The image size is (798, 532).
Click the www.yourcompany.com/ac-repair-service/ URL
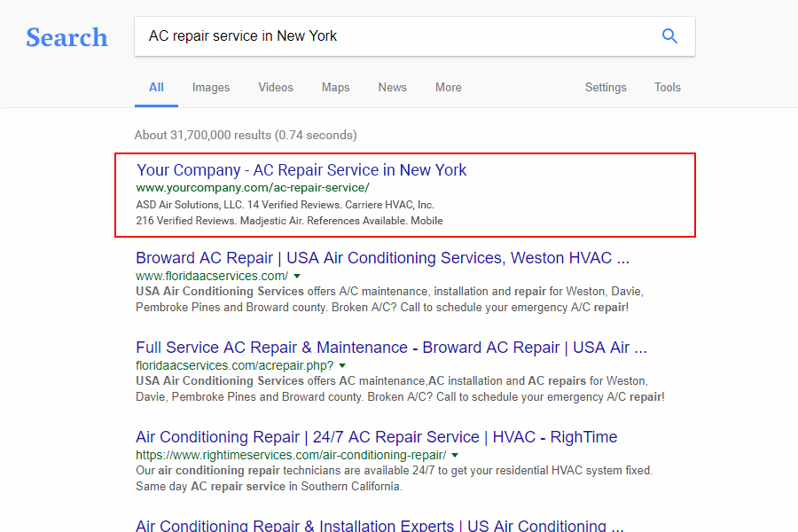click(253, 188)
